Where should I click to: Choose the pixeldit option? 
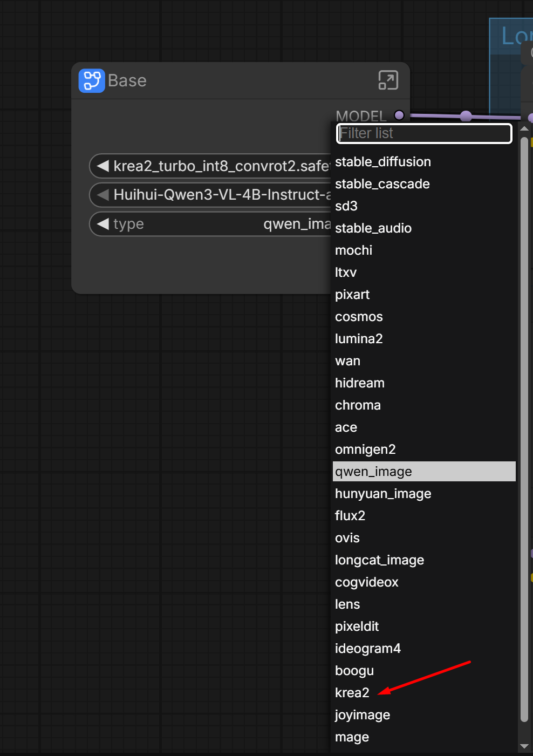point(424,626)
